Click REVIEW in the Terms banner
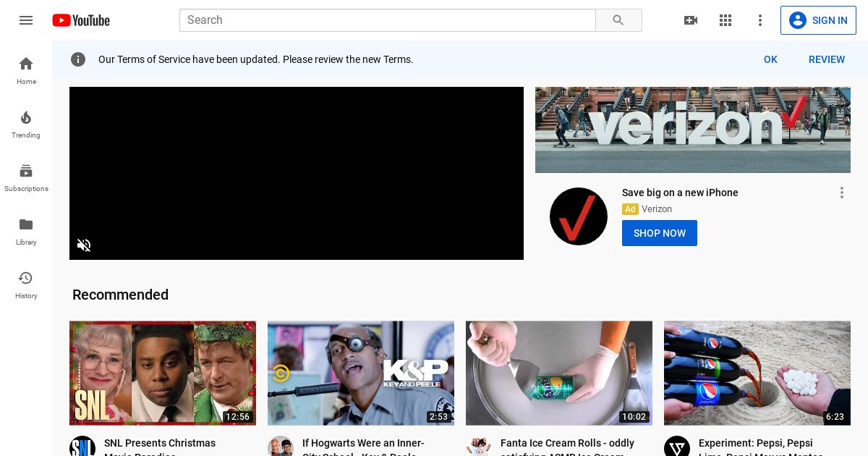 [827, 59]
